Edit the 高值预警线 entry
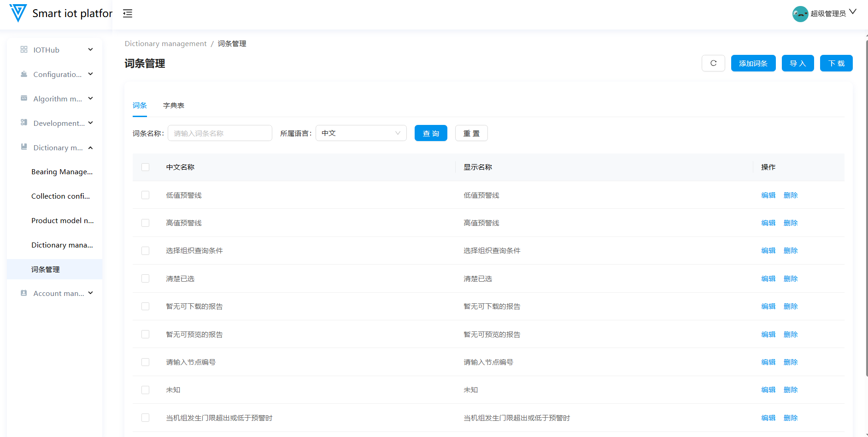The width and height of the screenshot is (868, 437). 768,223
